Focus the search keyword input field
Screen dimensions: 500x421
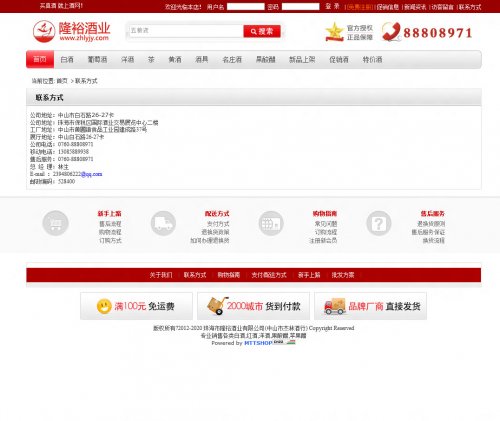186,31
